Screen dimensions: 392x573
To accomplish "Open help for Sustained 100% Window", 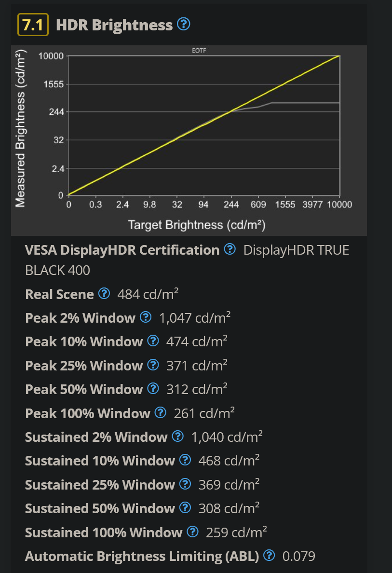I will (192, 532).
